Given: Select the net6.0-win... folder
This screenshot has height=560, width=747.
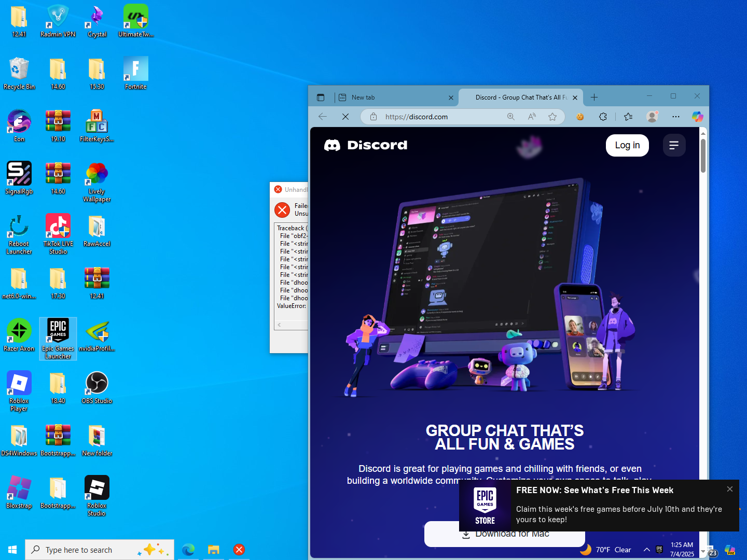Looking at the screenshot, I should tap(19, 283).
